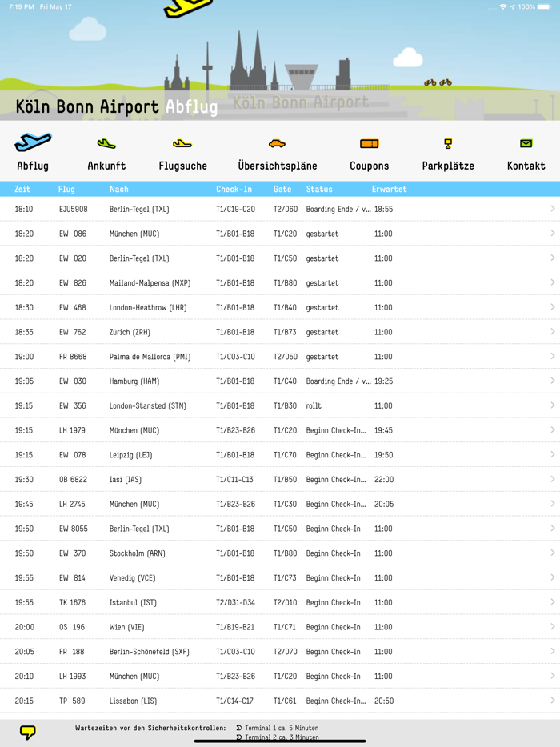Screen dimensions: 560x747
Task: Tap the Wi-Fi status icon
Action: click(x=503, y=6)
